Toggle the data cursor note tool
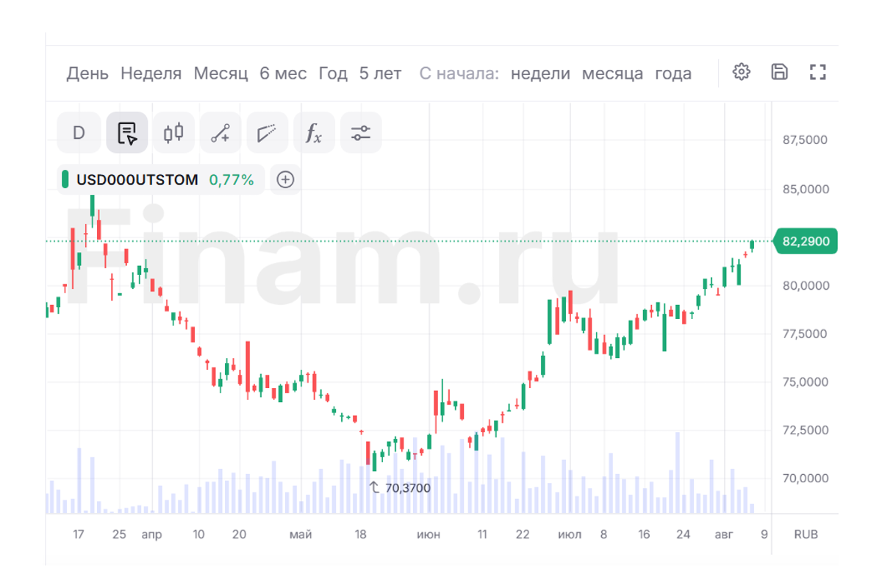 (126, 133)
